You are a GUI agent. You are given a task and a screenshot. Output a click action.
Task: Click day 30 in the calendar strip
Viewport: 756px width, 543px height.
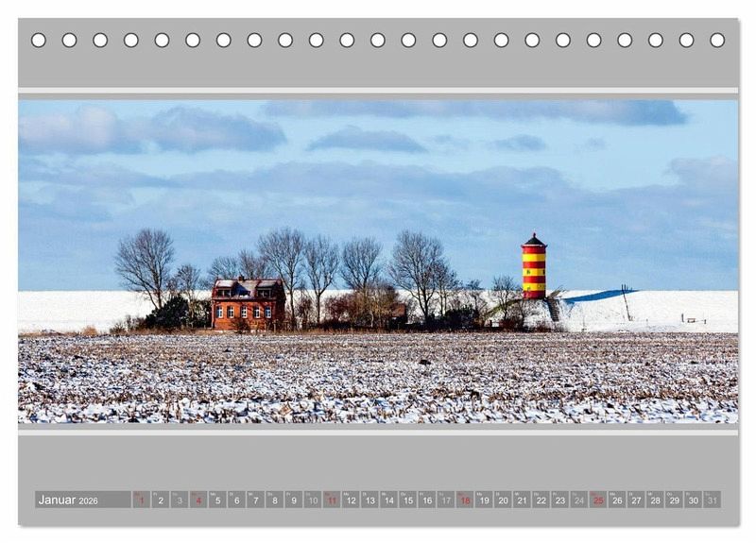pyautogui.click(x=694, y=500)
